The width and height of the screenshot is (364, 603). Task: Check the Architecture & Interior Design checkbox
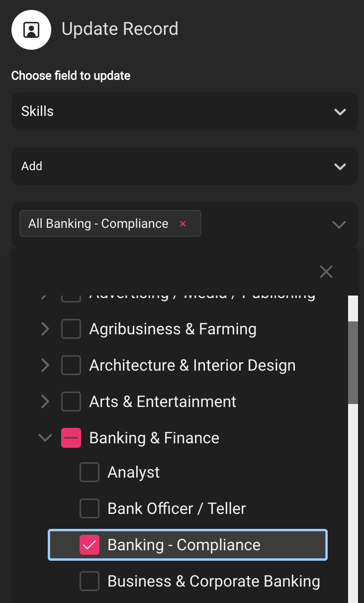(71, 365)
